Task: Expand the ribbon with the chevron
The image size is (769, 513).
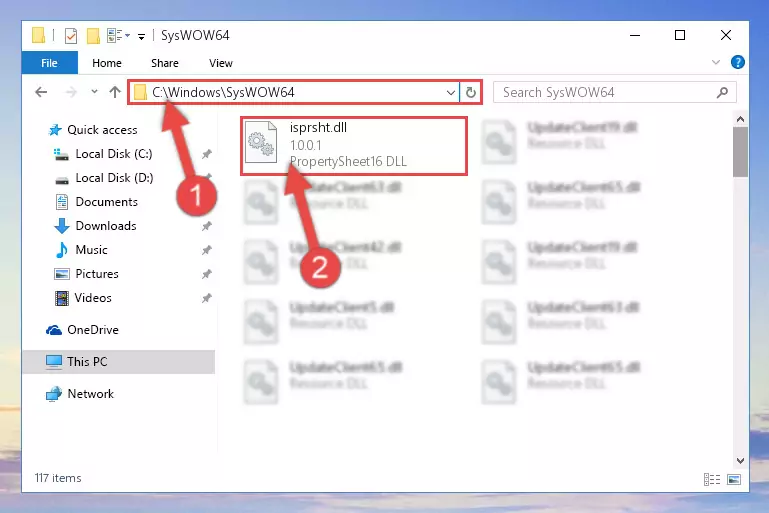Action: click(x=716, y=62)
